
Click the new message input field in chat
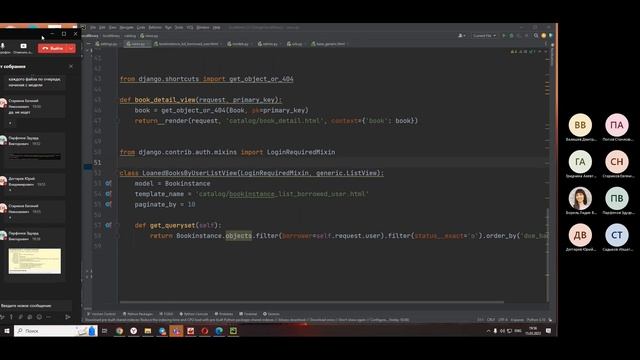[36, 305]
